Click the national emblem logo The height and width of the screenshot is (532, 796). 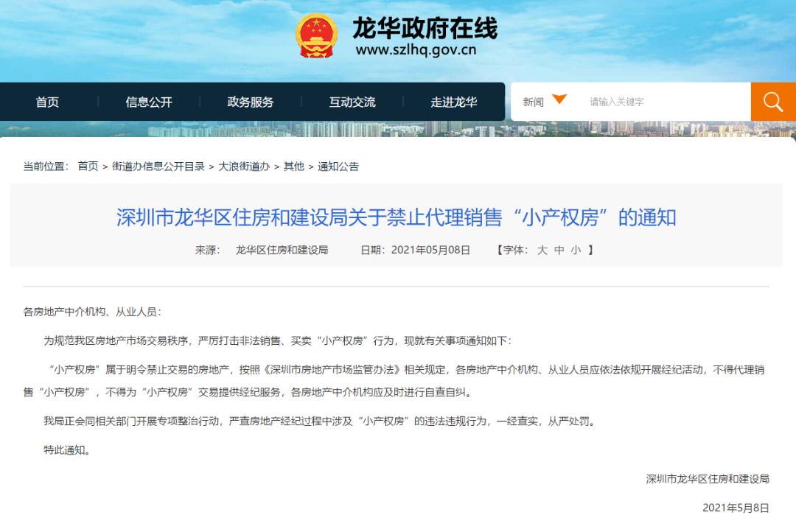click(x=316, y=35)
